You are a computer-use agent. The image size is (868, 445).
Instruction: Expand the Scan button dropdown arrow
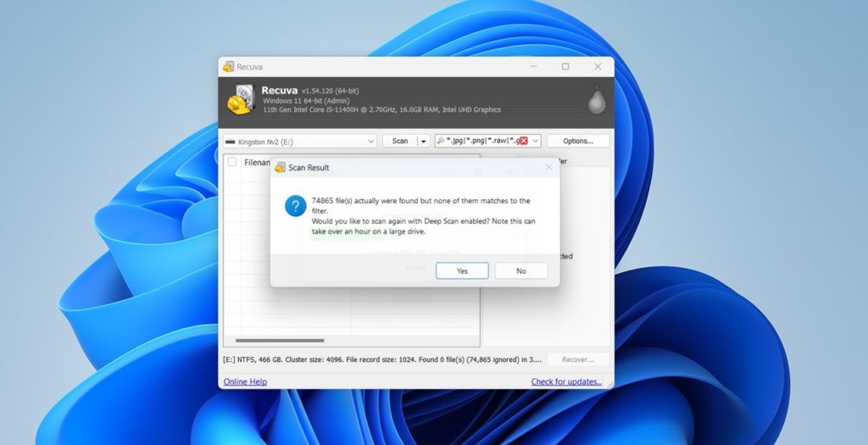point(424,142)
